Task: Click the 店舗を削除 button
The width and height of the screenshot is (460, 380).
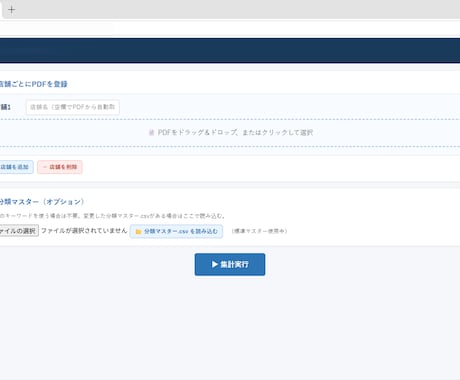Action: click(x=60, y=167)
